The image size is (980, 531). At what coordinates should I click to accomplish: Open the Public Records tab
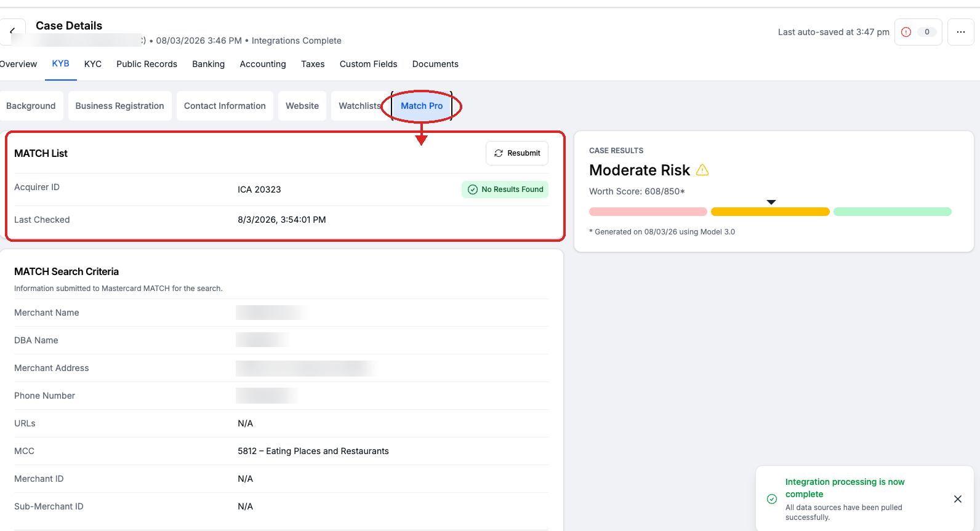(x=147, y=64)
